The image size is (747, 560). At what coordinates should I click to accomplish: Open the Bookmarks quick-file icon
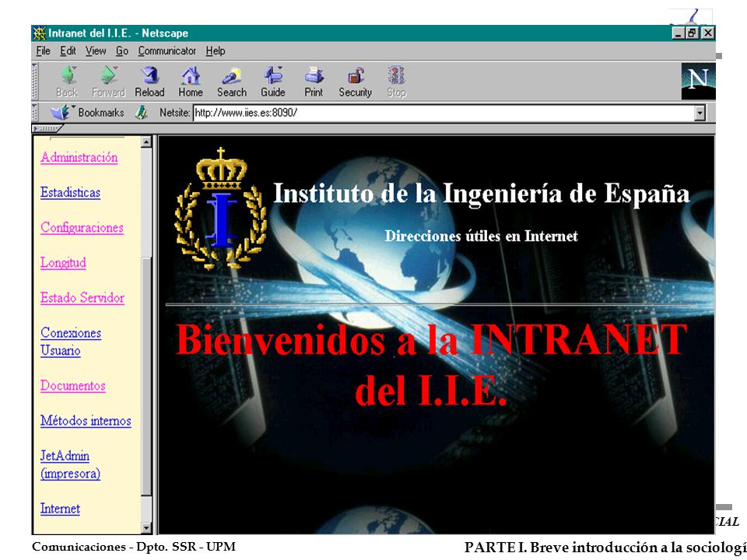click(62, 113)
